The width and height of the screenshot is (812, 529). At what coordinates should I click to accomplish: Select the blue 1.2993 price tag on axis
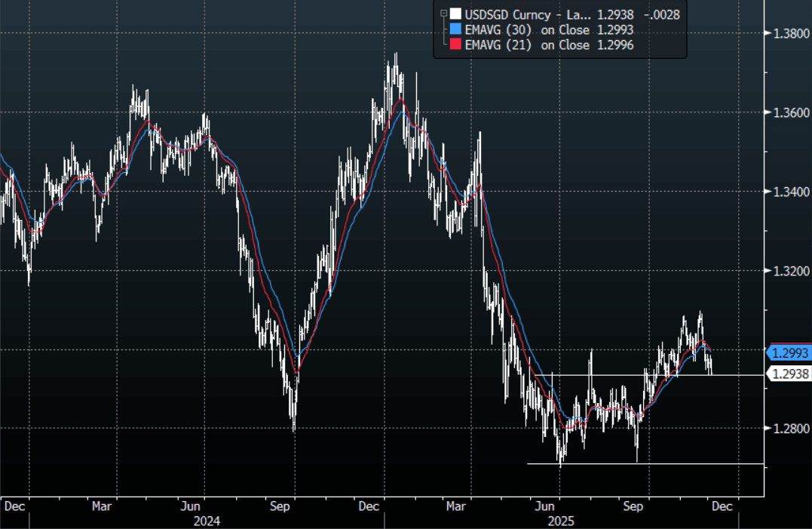tap(789, 352)
